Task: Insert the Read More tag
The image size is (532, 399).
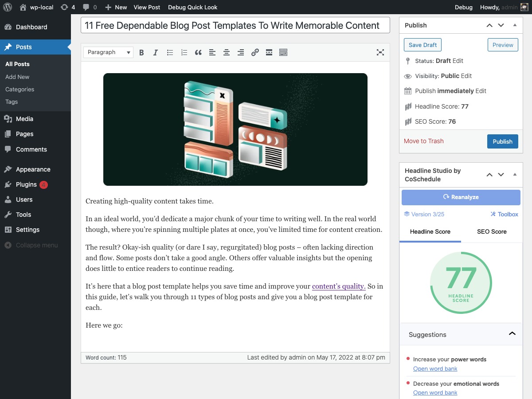Action: pyautogui.click(x=269, y=52)
